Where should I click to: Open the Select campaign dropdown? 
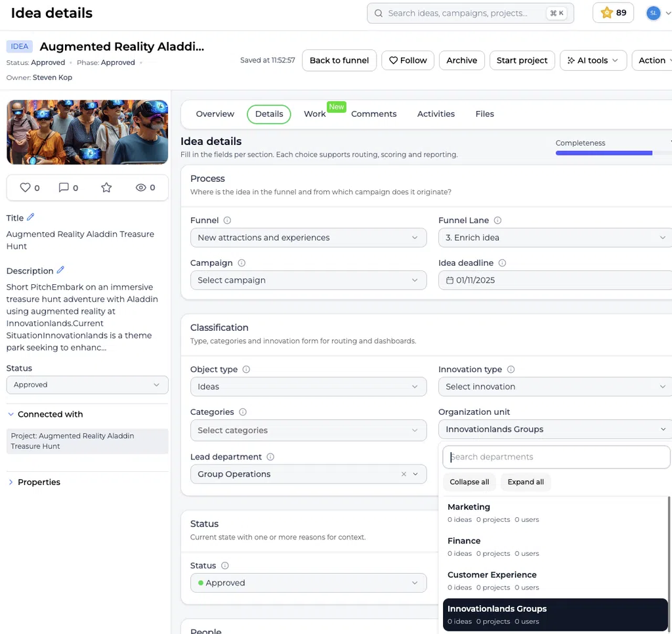[x=308, y=280]
